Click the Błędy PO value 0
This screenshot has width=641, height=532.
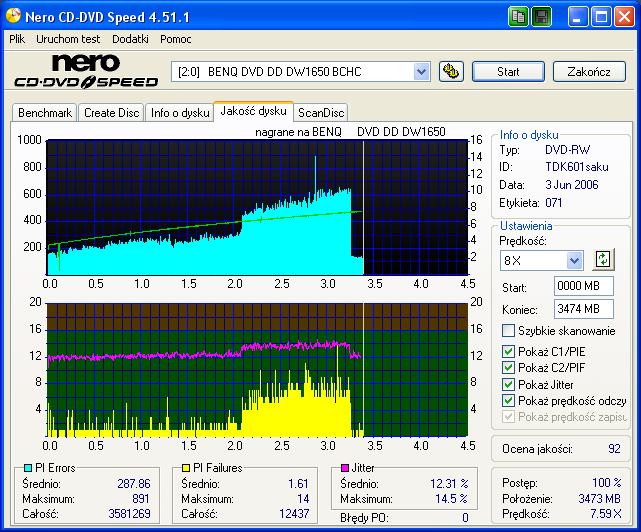tap(465, 518)
